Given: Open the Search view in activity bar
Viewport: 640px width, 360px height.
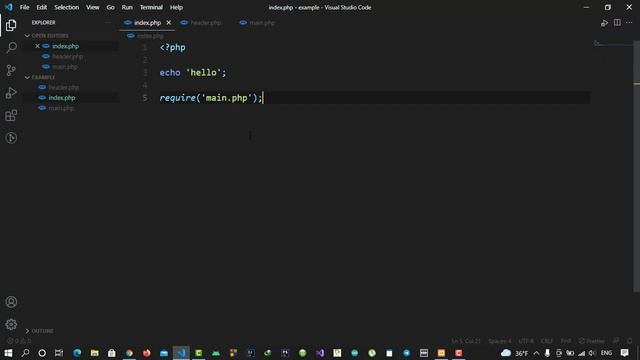Looking at the screenshot, I should (x=11, y=48).
